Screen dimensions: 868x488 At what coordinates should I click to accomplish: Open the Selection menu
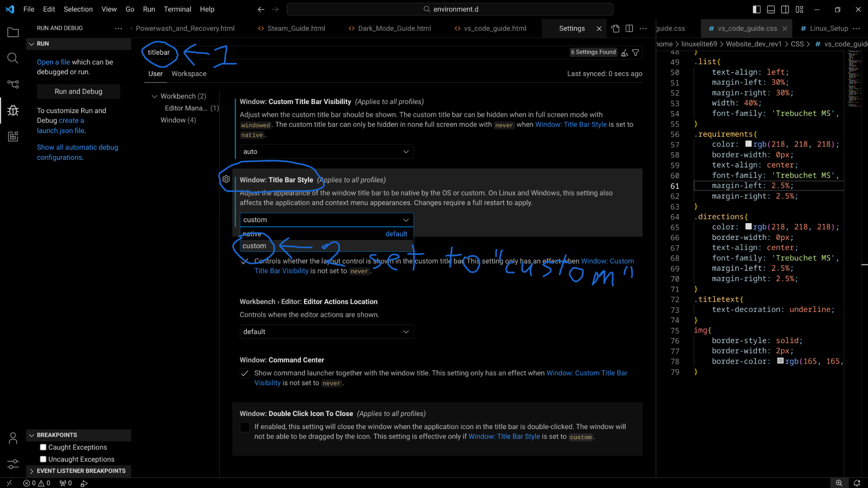(78, 9)
